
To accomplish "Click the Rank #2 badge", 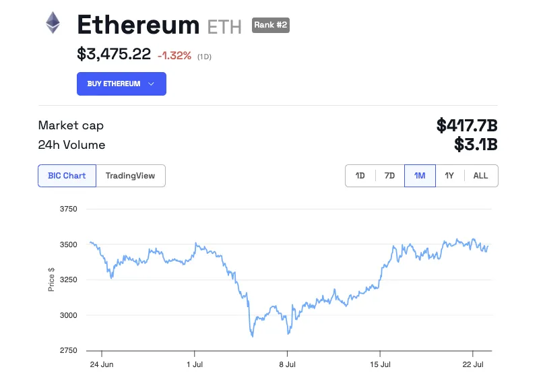I will click(271, 25).
